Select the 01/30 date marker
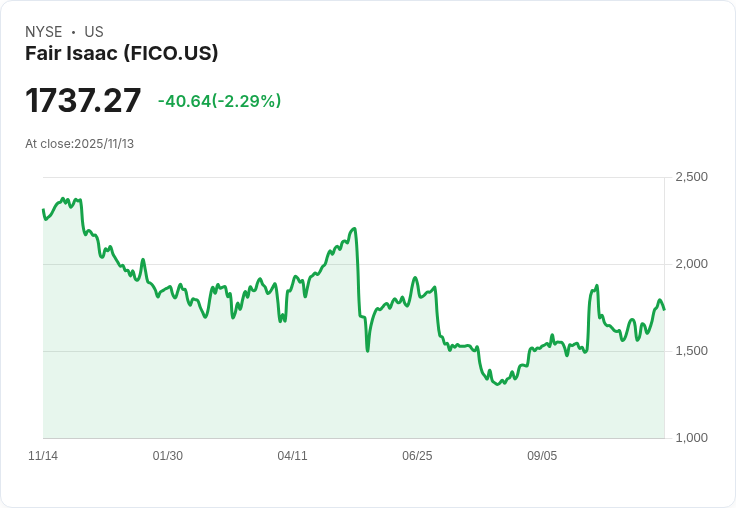Viewport: 736px width, 508px height. click(168, 456)
